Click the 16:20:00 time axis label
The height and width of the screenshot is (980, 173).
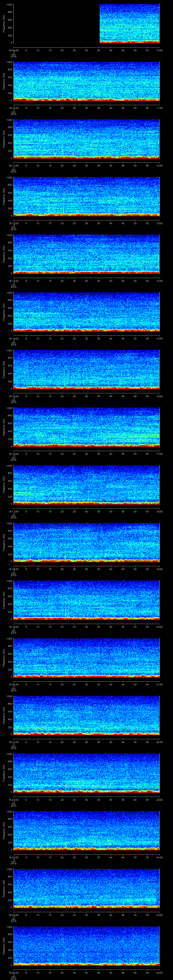coord(13,684)
